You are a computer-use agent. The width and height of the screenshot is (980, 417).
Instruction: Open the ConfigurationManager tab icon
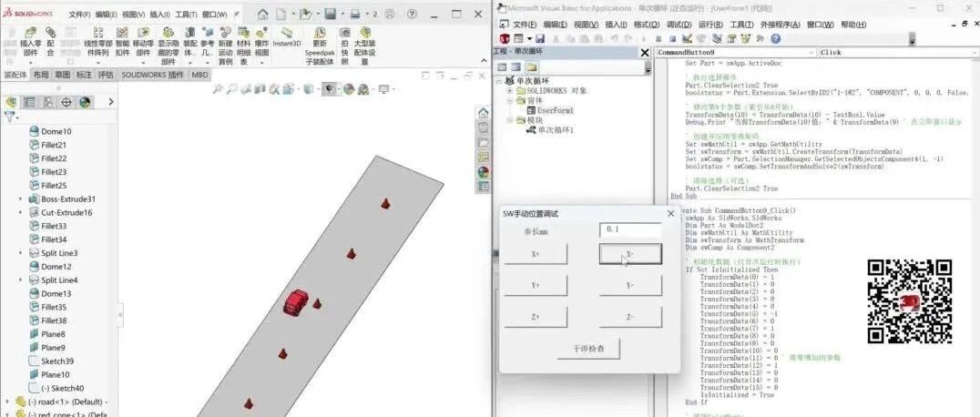click(x=47, y=102)
